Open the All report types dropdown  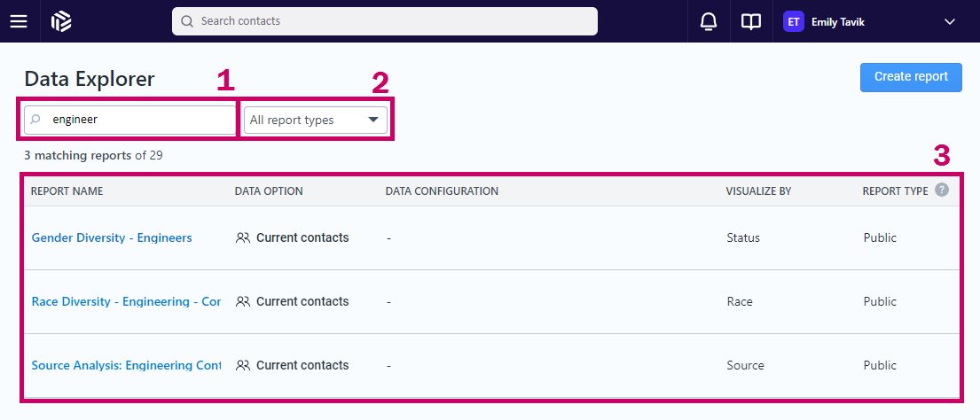pos(315,120)
